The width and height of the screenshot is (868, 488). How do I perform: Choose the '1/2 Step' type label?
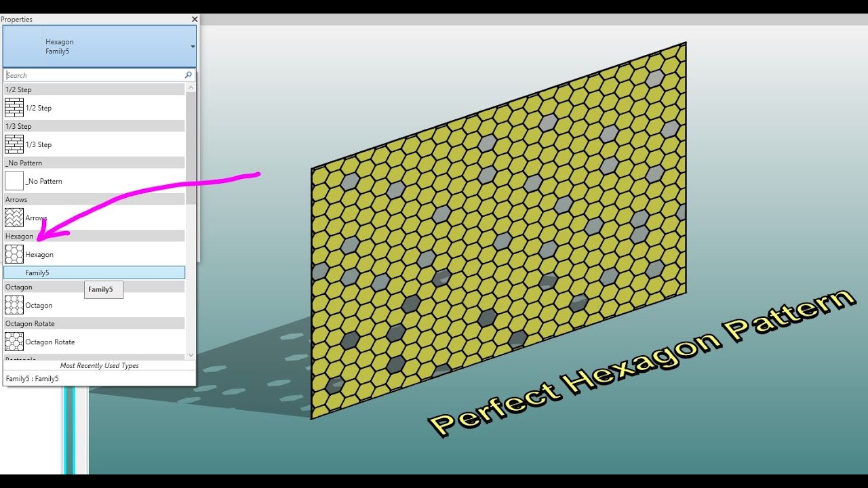coord(39,108)
